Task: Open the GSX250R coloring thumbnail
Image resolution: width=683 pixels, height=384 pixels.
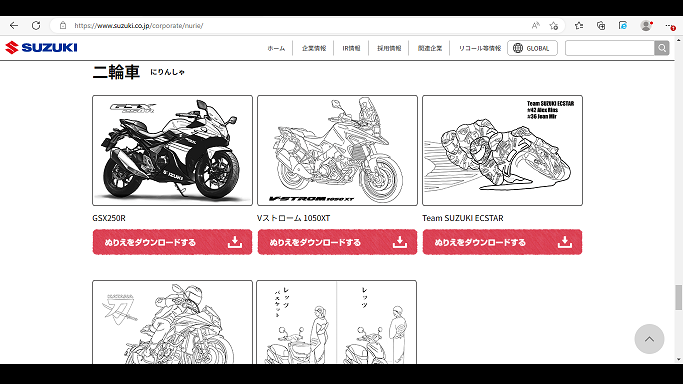Action: 172,150
